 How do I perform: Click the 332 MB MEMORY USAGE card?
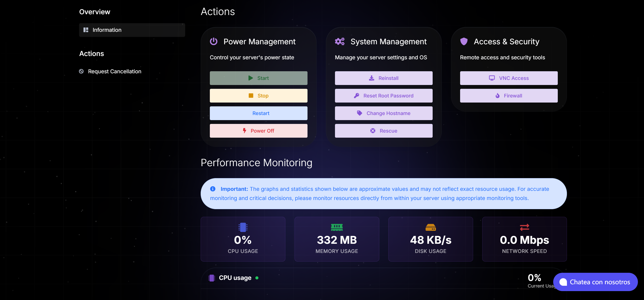click(x=337, y=239)
